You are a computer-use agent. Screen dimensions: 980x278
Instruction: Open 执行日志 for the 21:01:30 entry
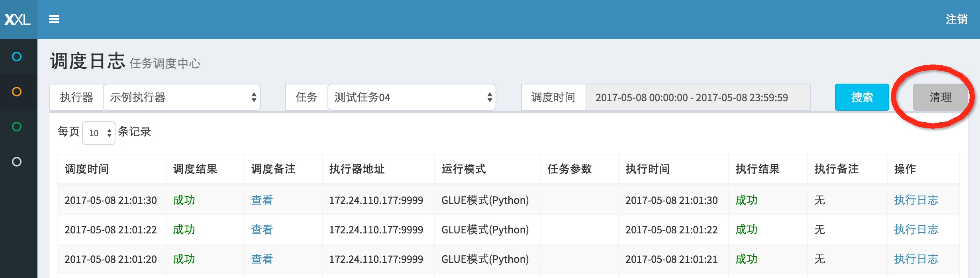915,200
